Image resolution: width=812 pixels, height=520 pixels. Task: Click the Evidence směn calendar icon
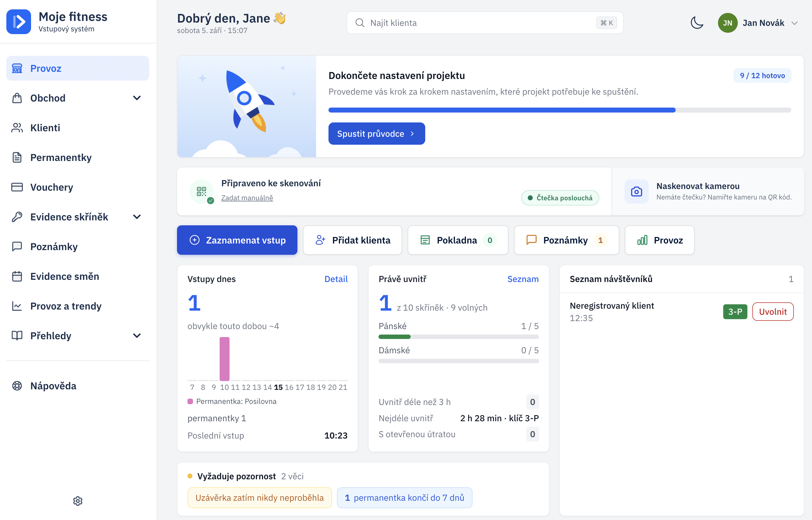17,276
